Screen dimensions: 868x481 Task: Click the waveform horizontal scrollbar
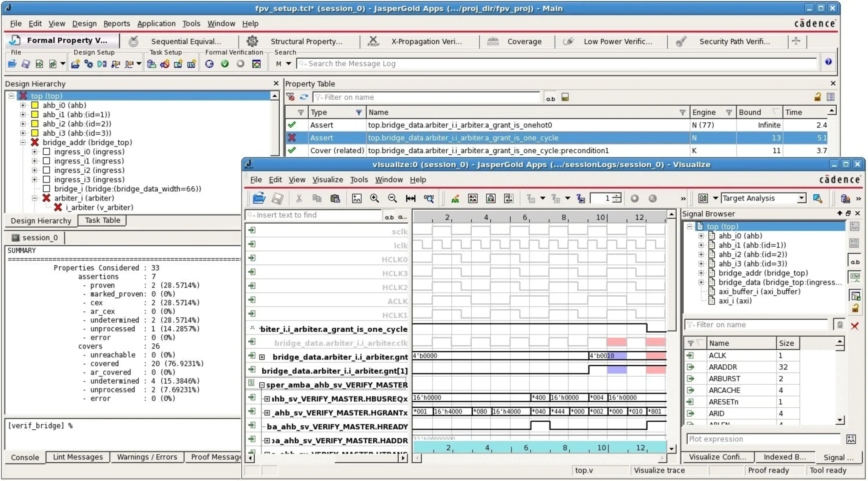click(539, 459)
